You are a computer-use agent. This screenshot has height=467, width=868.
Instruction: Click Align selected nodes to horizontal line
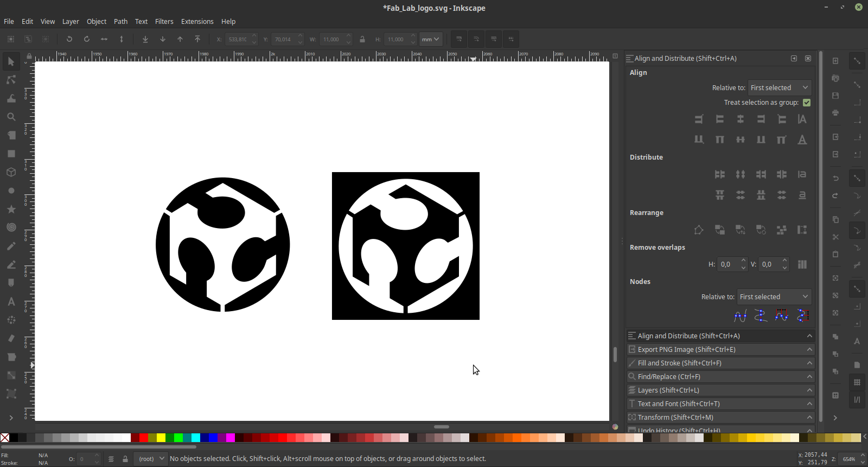[x=741, y=315]
